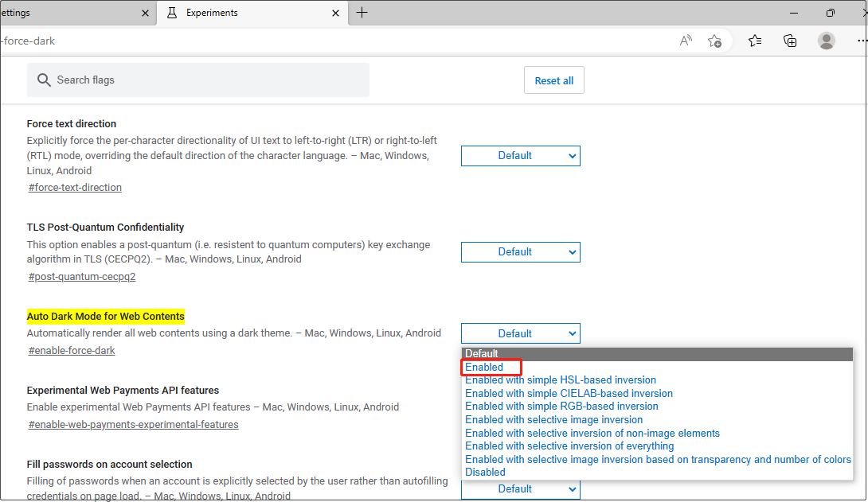
Task: Open the profile avatar menu
Action: click(826, 41)
